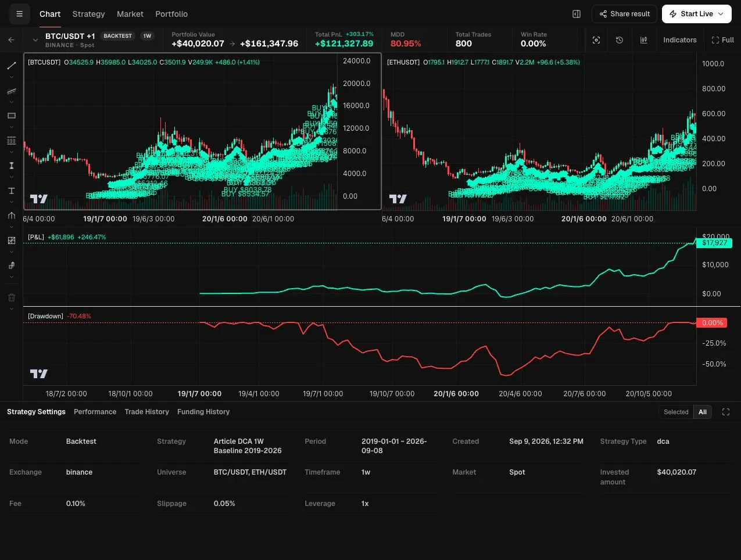Click the Created date Sep 9, 2026
The width and height of the screenshot is (741, 560).
[x=546, y=441]
